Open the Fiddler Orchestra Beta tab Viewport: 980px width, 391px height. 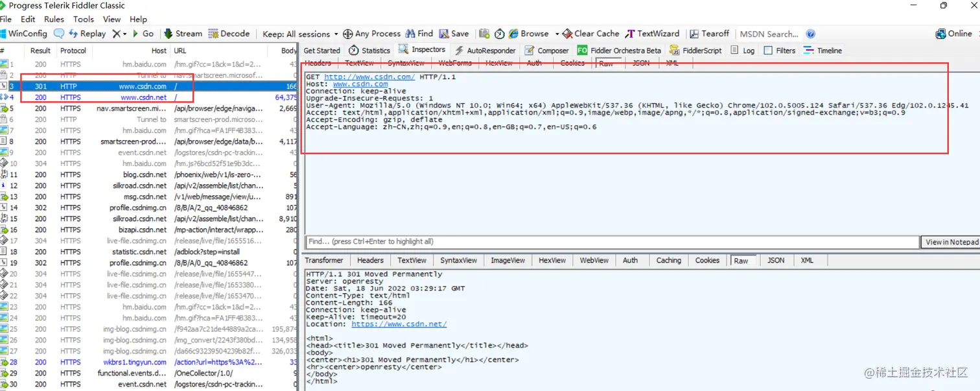pos(619,50)
